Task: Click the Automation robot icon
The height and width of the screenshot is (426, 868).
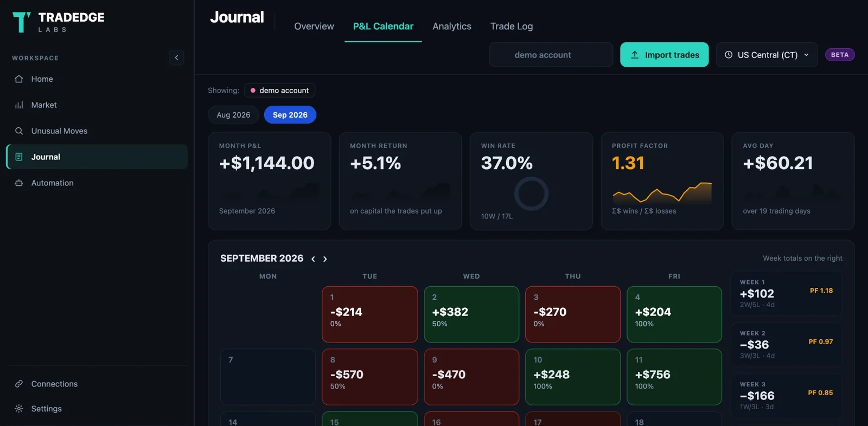Action: coord(19,183)
